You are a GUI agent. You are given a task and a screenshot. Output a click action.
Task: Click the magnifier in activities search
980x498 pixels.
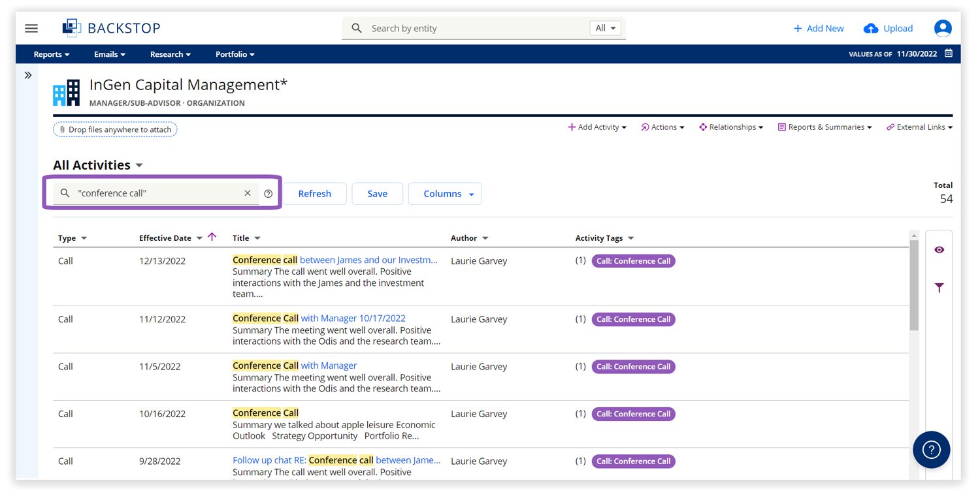65,193
